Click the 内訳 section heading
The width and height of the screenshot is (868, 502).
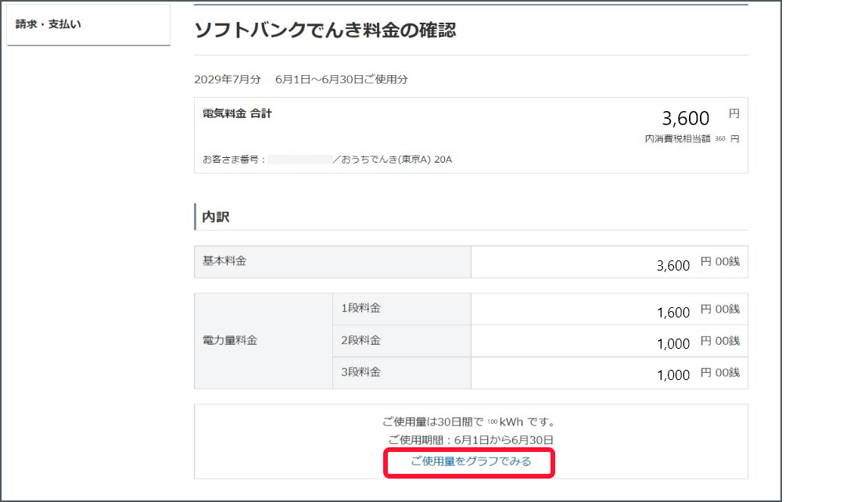[215, 217]
